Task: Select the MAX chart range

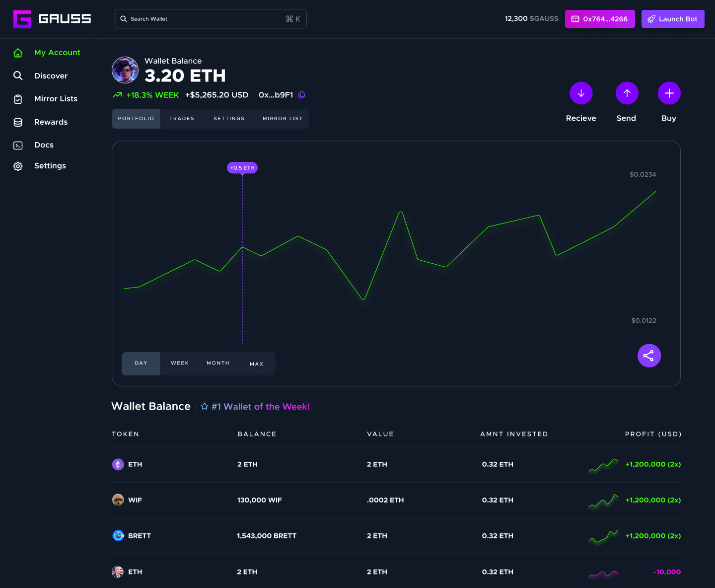Action: 257,364
